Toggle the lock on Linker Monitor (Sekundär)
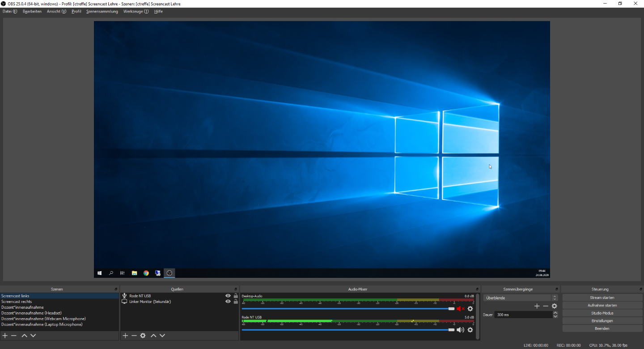 coord(236,302)
